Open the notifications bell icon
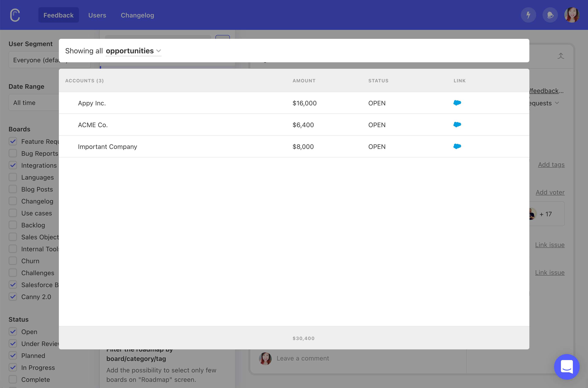The height and width of the screenshot is (388, 588). tap(550, 15)
